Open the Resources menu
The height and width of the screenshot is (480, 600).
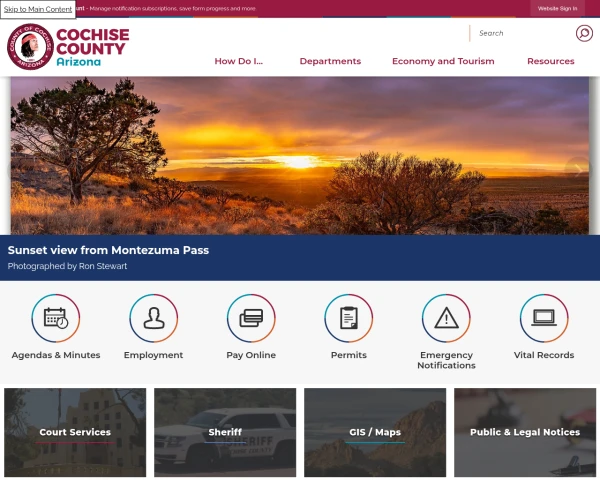[551, 61]
